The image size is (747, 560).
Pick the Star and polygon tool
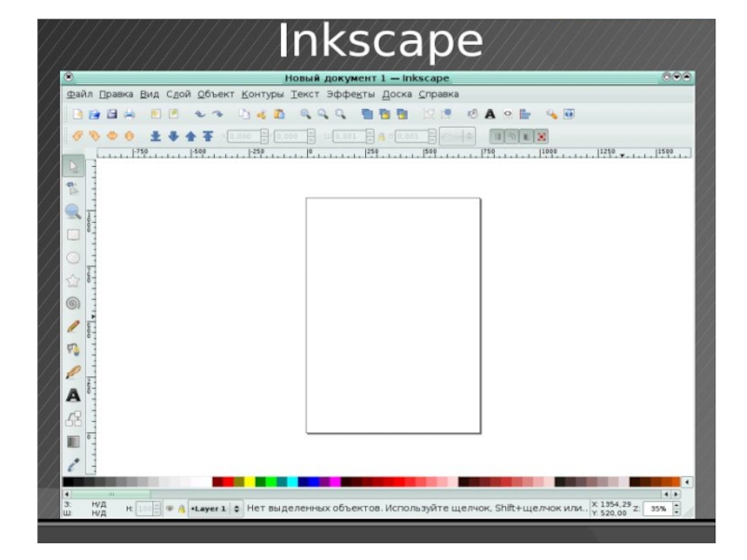(73, 280)
